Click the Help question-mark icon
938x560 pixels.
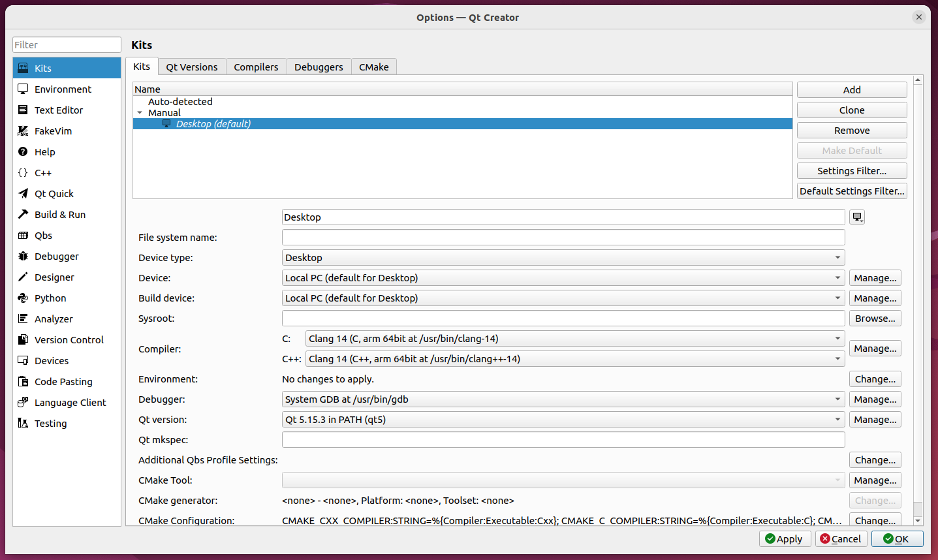point(23,151)
